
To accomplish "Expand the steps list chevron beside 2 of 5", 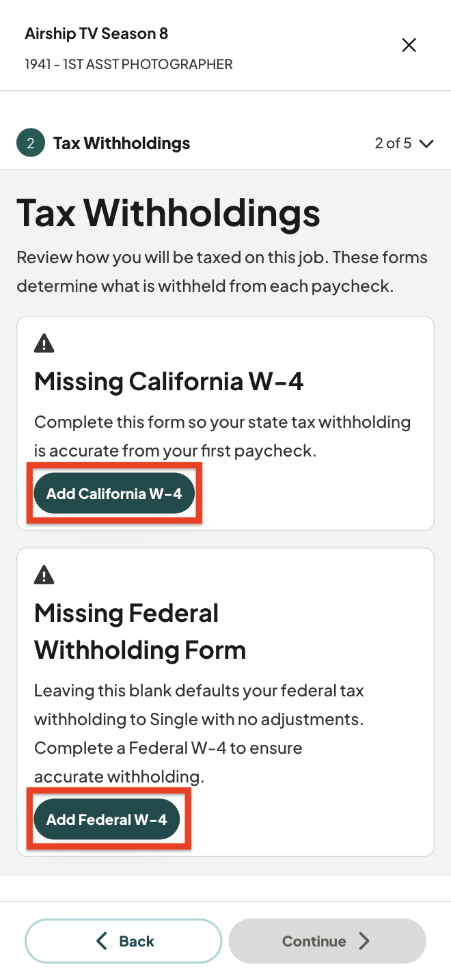I will pyautogui.click(x=426, y=144).
